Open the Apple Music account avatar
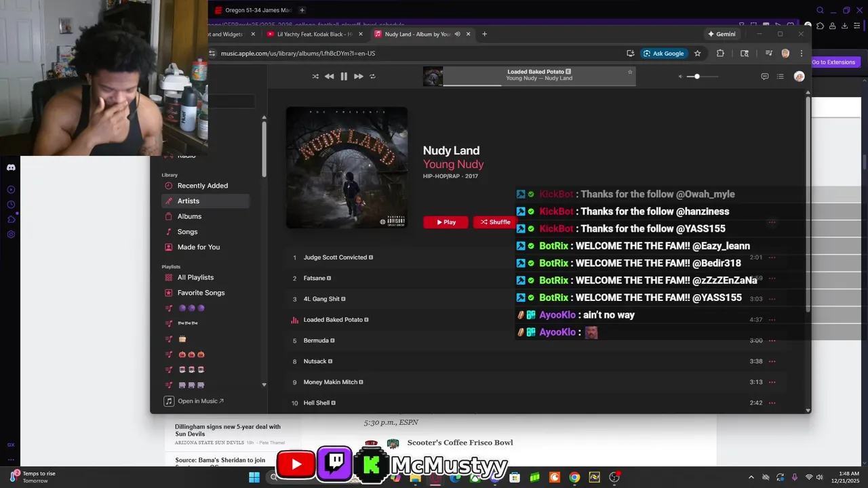Image resolution: width=868 pixels, height=488 pixels. (x=799, y=77)
